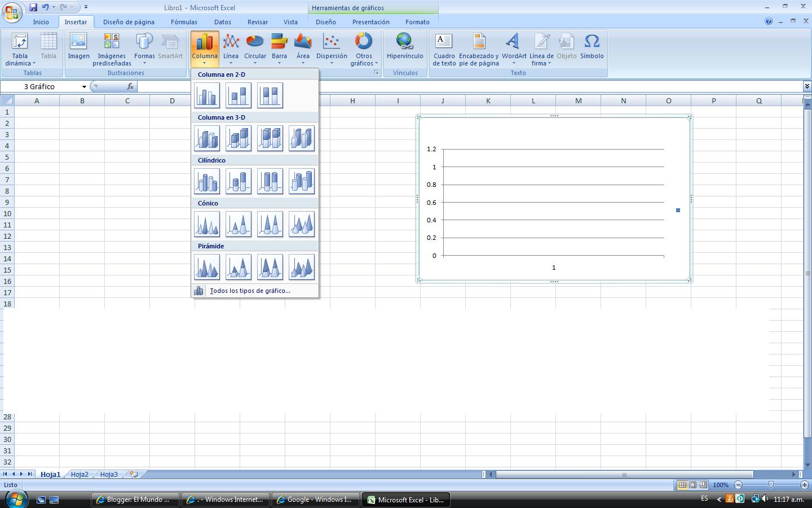
Task: Select the Cilindro agrupado chart thumbnail
Action: coord(207,181)
